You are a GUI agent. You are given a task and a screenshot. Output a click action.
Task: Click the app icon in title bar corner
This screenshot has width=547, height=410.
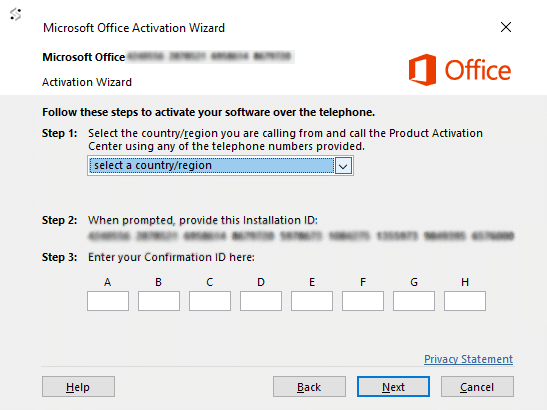16,14
